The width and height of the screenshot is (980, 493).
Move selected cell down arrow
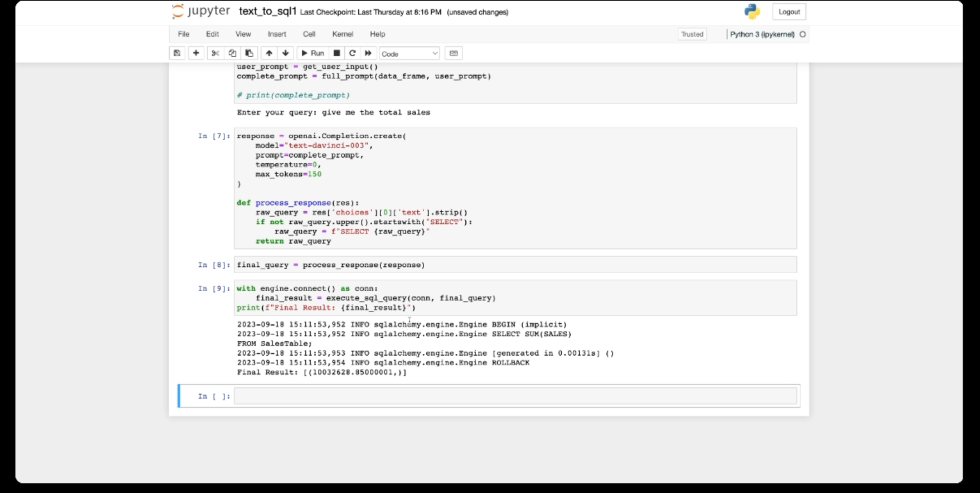285,53
